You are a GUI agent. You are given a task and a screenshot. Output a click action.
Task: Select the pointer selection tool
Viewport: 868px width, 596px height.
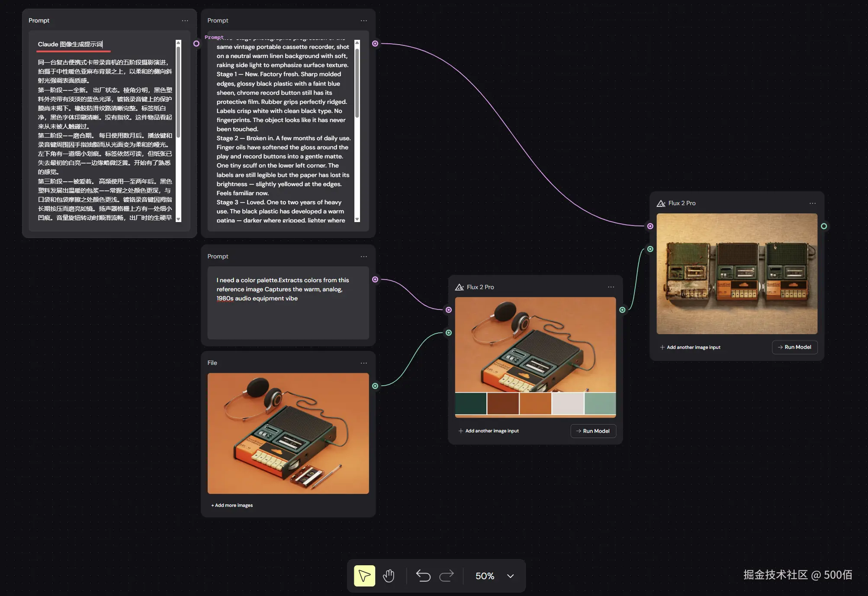[x=364, y=576]
